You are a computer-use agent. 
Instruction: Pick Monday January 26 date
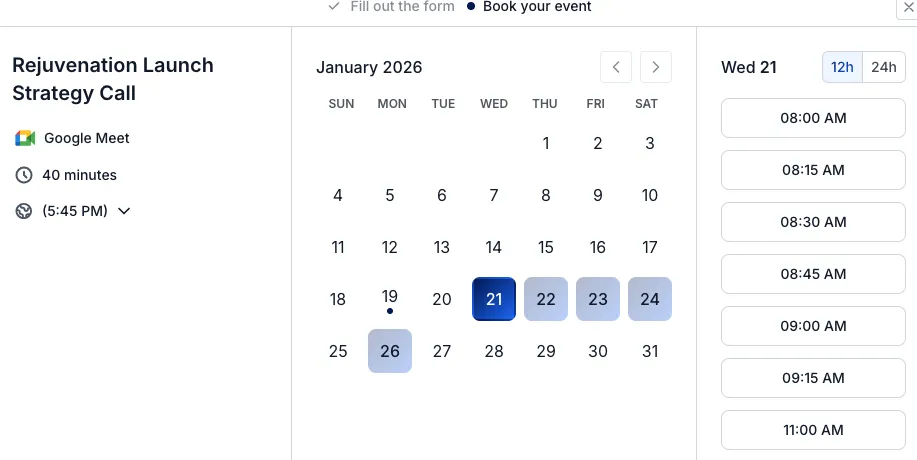390,351
